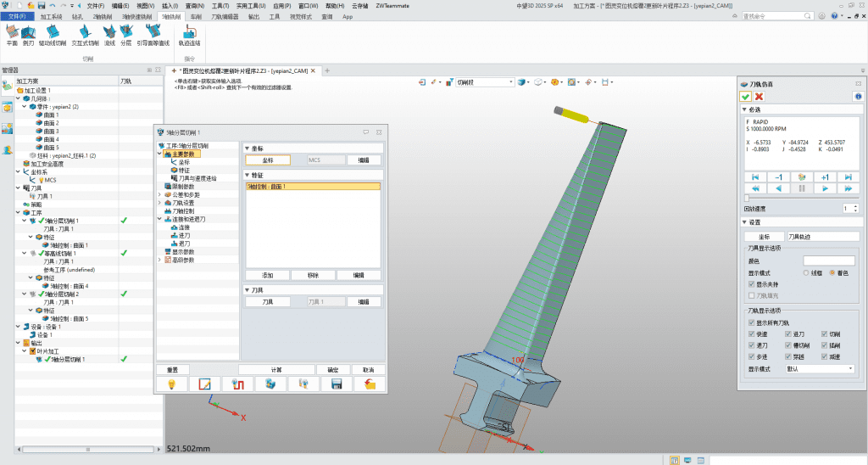This screenshot has width=868, height=465.
Task: Select the 平面 milling tool icon
Action: tap(12, 34)
